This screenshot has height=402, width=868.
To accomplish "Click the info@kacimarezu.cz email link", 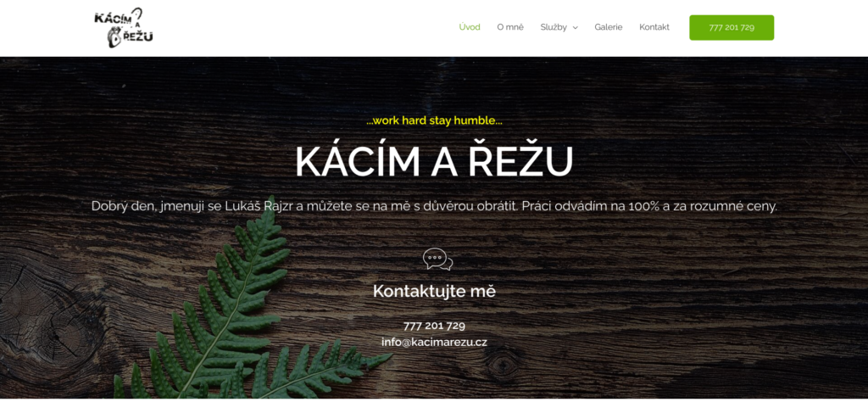I will tap(434, 342).
